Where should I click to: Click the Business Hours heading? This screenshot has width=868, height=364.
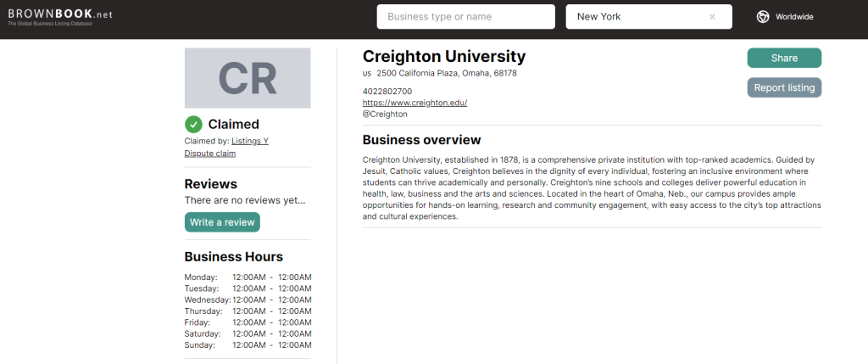tap(234, 257)
